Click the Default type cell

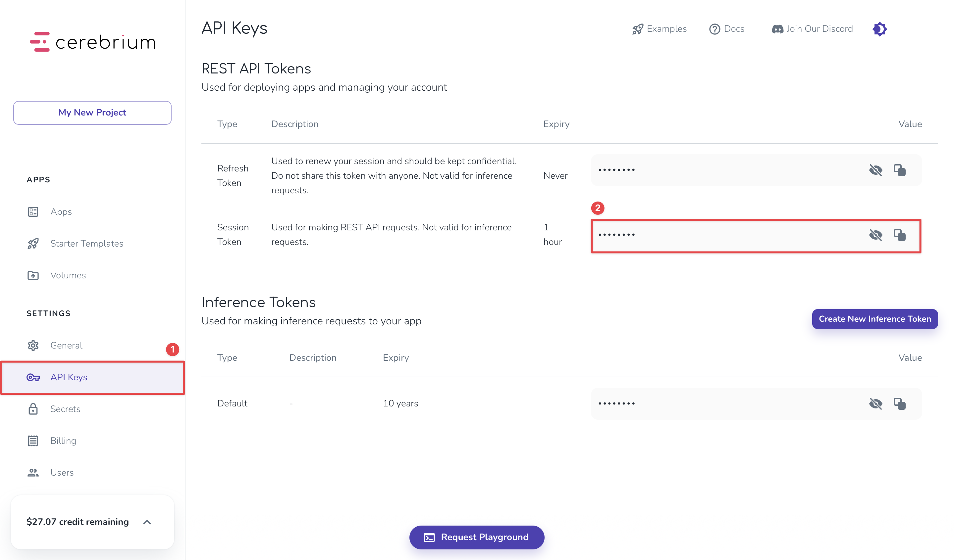point(232,403)
